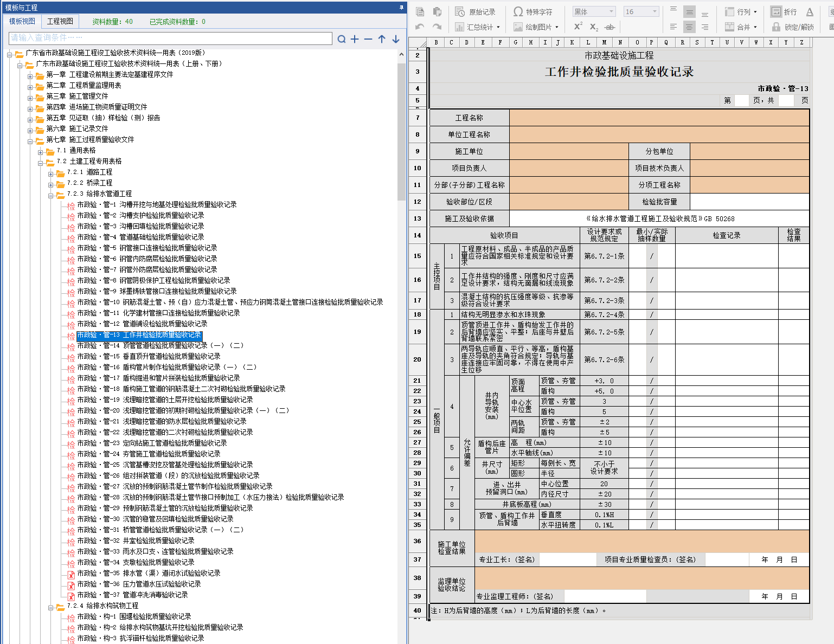Click folder icon of 7.2.2 桥梁工程
Screen dimensions: 834x644
(x=60, y=184)
